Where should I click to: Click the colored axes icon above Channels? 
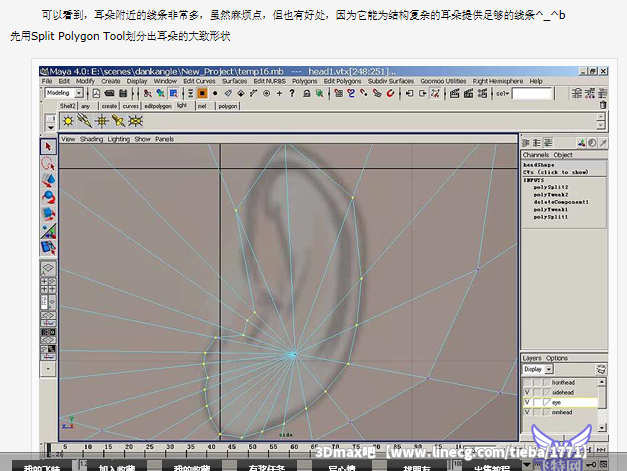pyautogui.click(x=581, y=143)
